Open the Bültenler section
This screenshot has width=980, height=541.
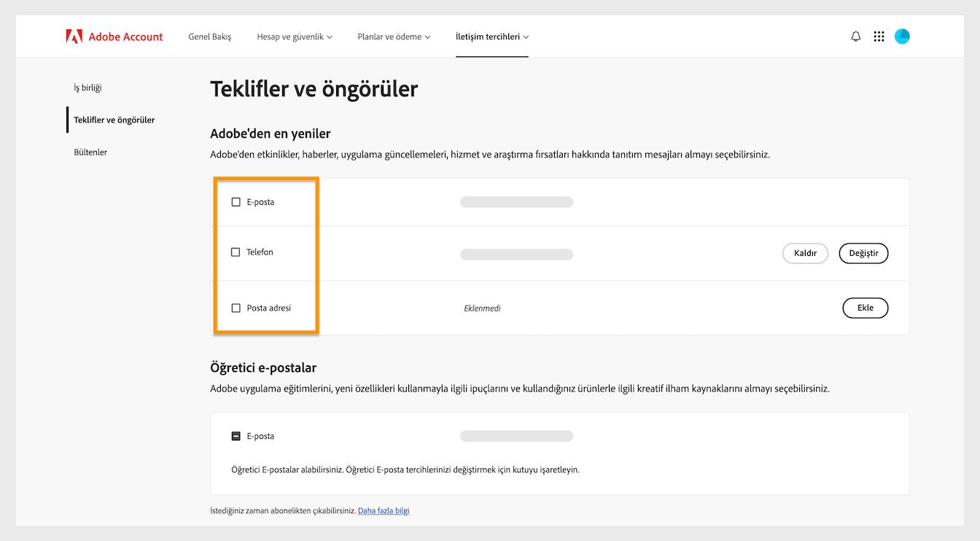tap(90, 152)
